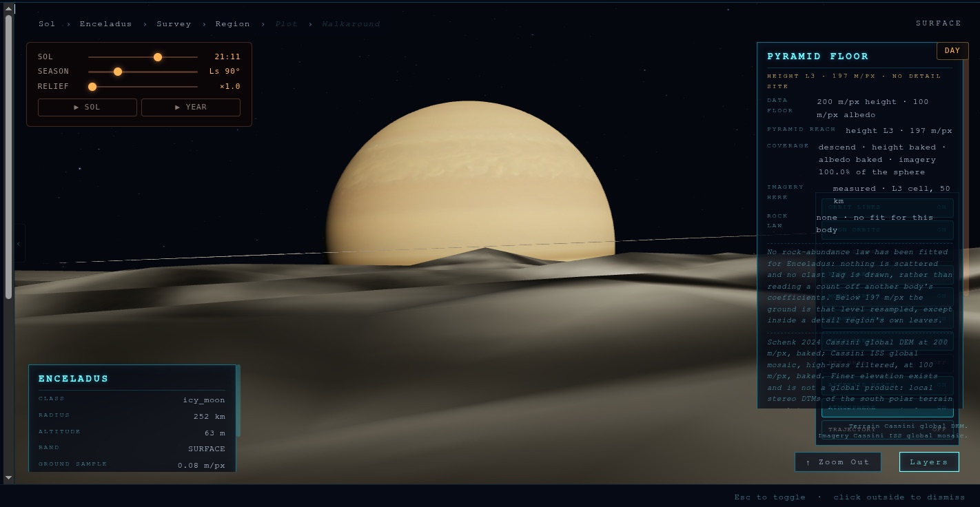This screenshot has height=507, width=980.
Task: Click Saturn in the viewport
Action: (470, 183)
